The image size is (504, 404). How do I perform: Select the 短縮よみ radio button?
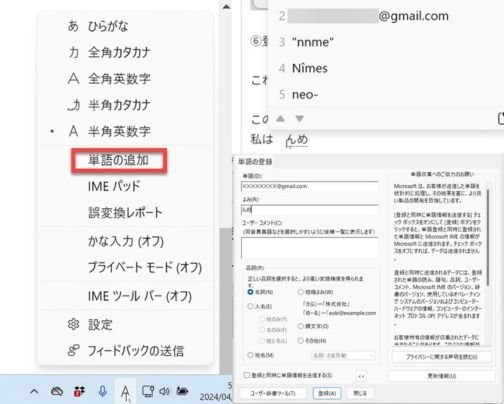(x=301, y=292)
